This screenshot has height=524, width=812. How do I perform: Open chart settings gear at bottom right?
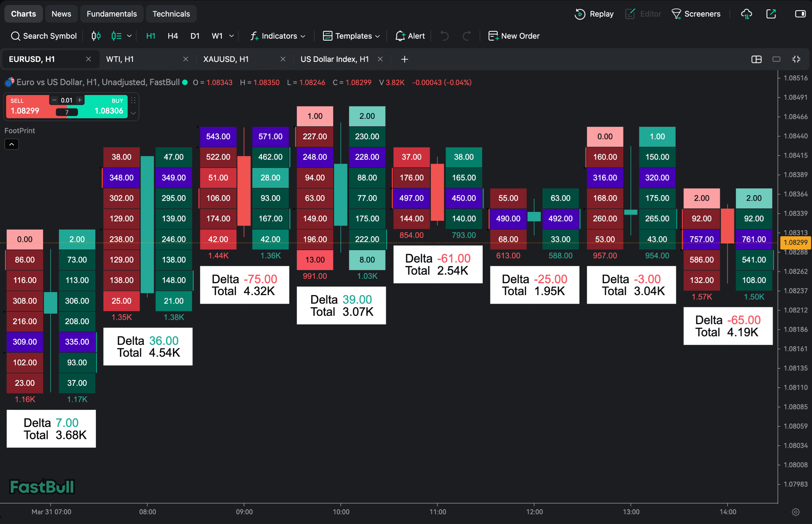795,512
